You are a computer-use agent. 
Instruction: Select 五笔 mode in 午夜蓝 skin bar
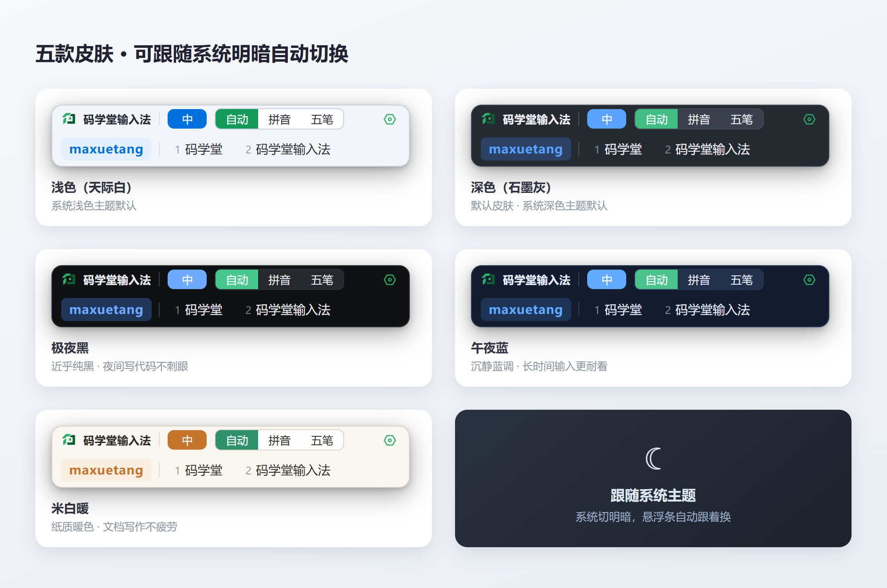[742, 280]
